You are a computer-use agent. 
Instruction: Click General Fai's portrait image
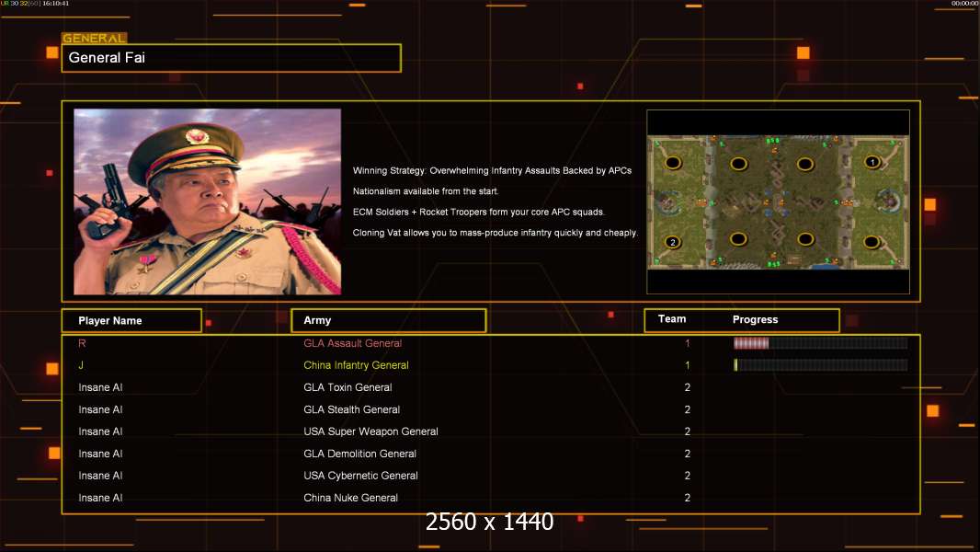tap(208, 201)
